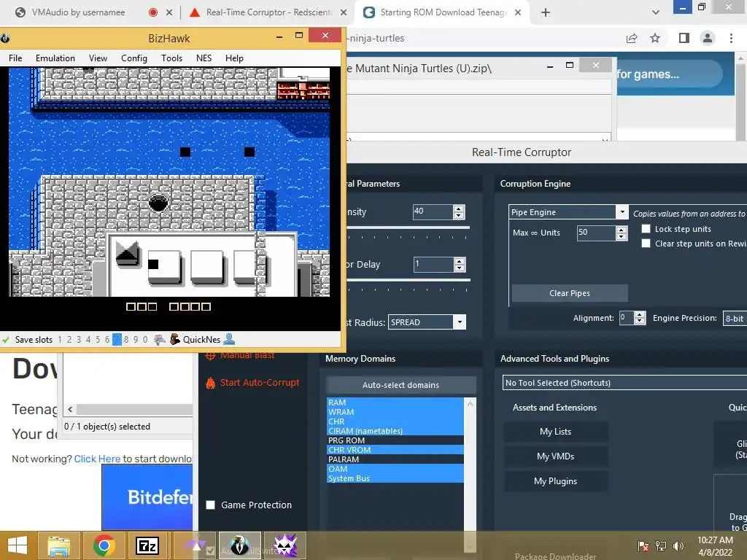Adjust the Error Delay slider track

pos(409,281)
